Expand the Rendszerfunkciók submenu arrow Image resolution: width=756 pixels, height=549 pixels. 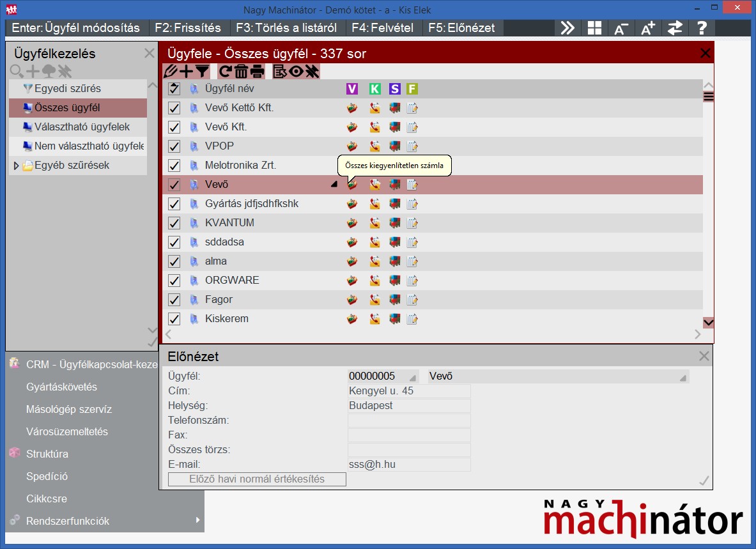click(x=197, y=520)
